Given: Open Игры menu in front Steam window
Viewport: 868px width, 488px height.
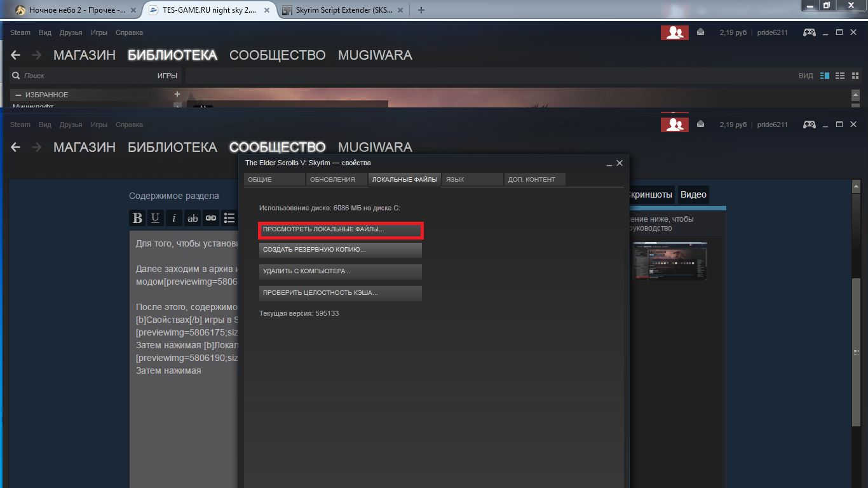Looking at the screenshot, I should [x=99, y=125].
